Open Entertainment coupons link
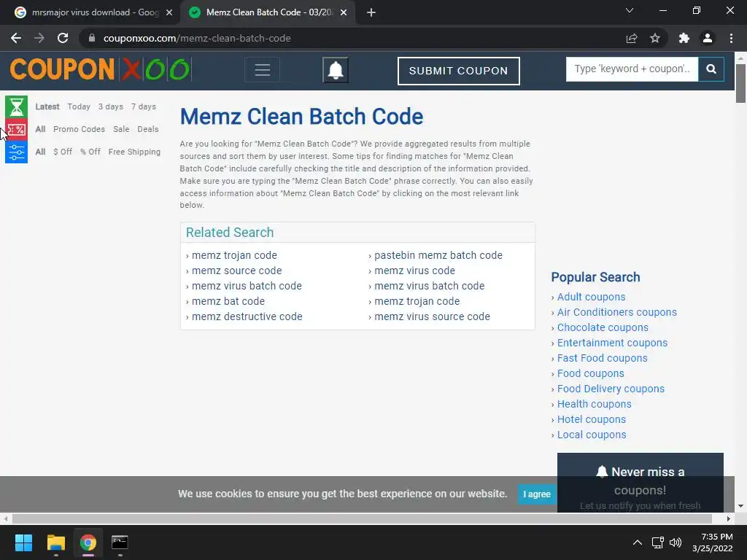747x560 pixels. tap(612, 343)
